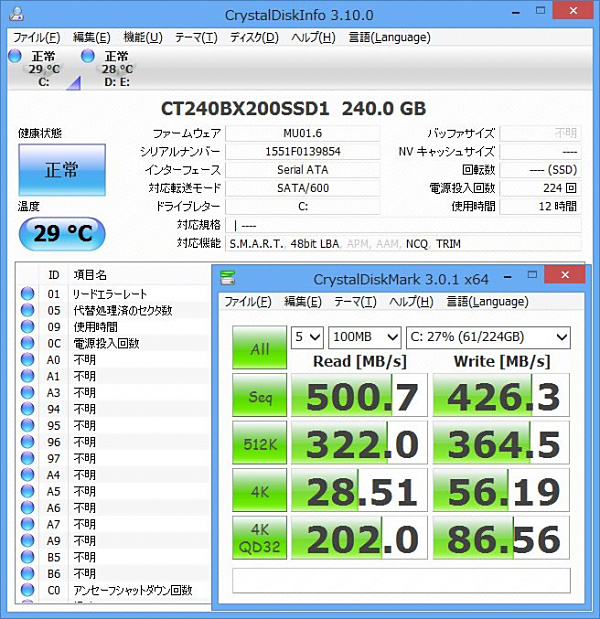Click blue status icon of row 0C
600x619 pixels.
coord(27,343)
